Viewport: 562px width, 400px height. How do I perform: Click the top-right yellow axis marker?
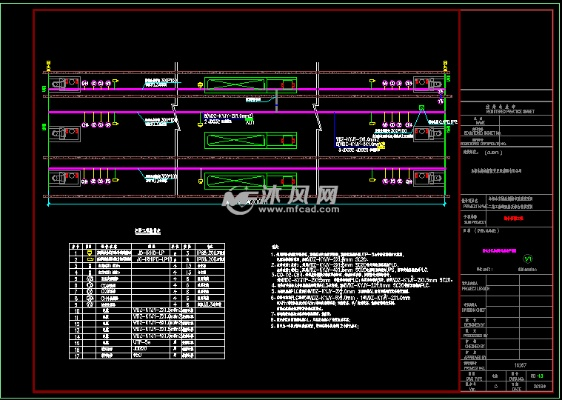[x=445, y=66]
